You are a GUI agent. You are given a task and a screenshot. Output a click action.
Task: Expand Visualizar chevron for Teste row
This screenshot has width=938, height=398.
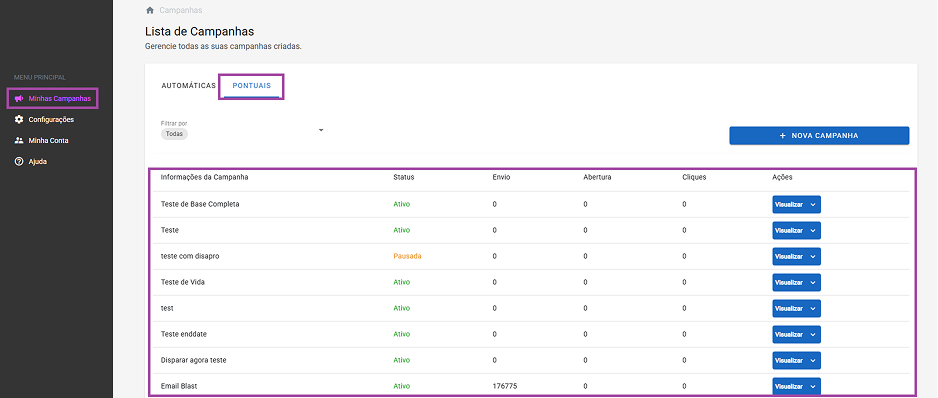[813, 230]
